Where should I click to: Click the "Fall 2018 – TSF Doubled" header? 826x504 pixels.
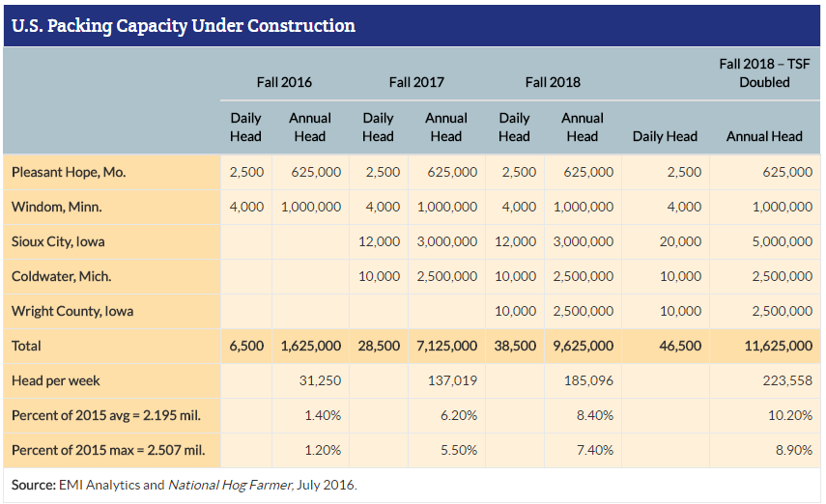tap(764, 72)
